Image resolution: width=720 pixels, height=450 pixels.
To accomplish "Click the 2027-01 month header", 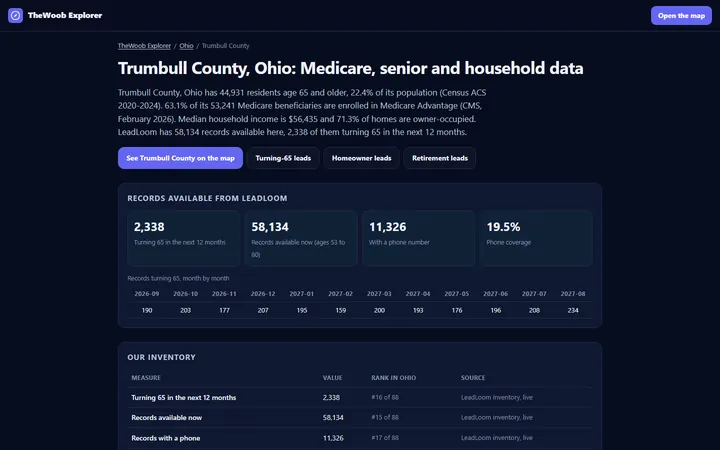I will 302,294.
